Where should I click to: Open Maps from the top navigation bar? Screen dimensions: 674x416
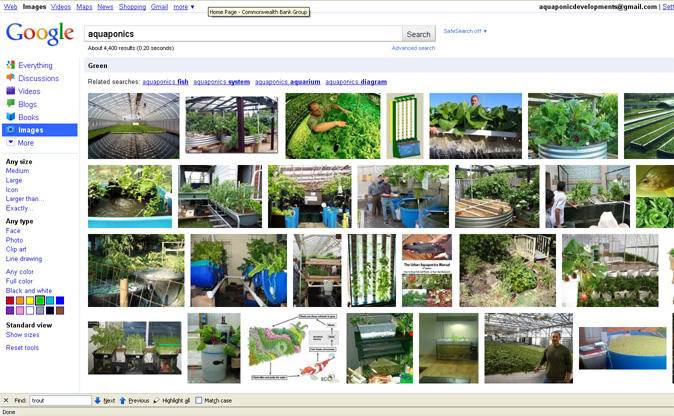(x=84, y=7)
